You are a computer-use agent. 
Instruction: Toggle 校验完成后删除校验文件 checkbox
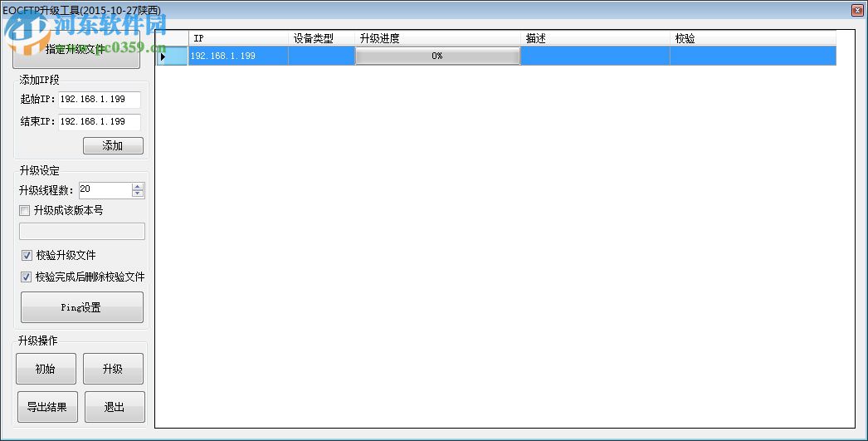pos(26,277)
